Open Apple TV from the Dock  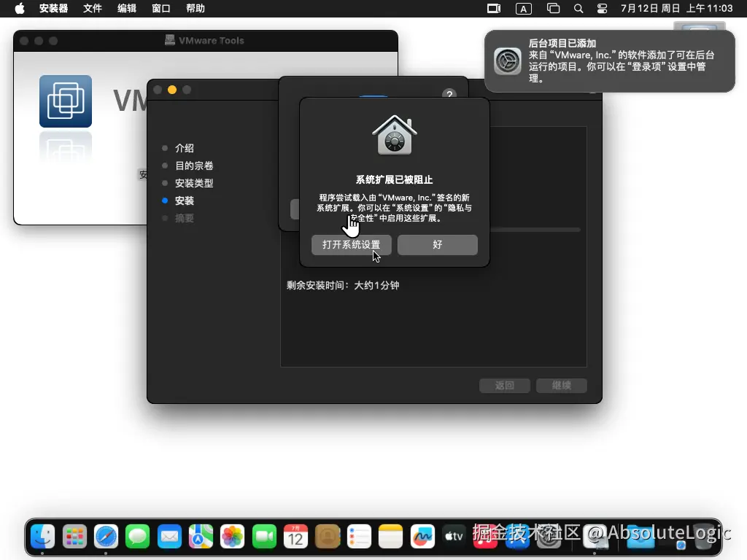[x=454, y=537]
